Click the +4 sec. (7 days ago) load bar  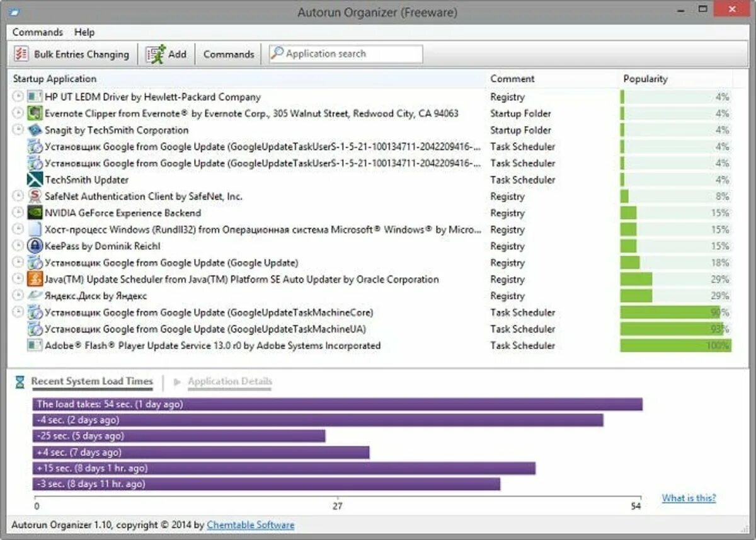(x=201, y=452)
